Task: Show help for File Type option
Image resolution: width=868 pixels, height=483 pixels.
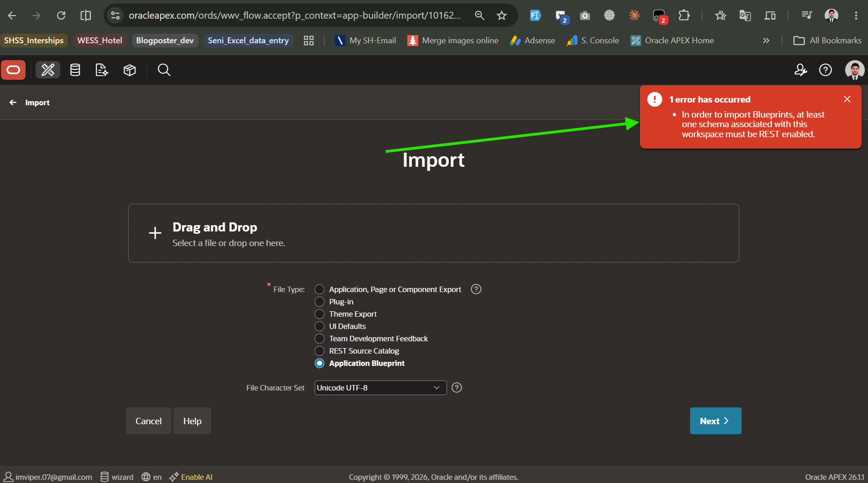Action: [476, 289]
